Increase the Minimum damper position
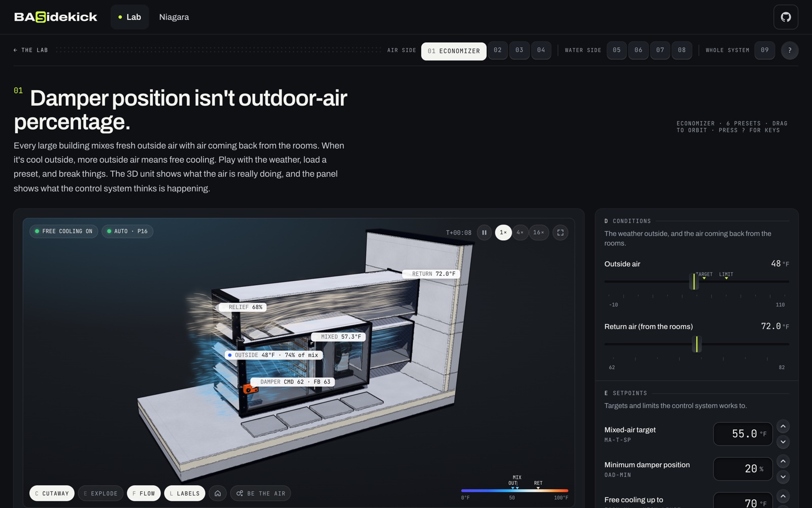812x508 pixels. click(783, 461)
